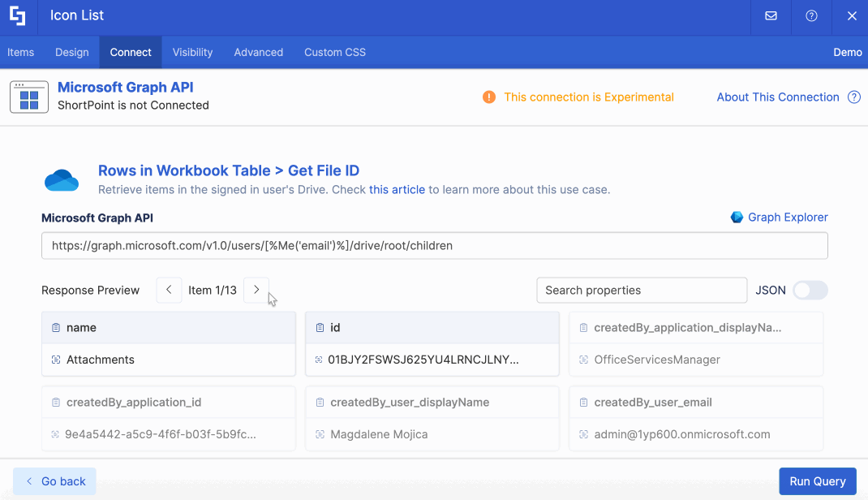Select the 01BJY2FSWSJ625YU4LRNCJLNY id value
The image size is (868, 500).
click(432, 360)
